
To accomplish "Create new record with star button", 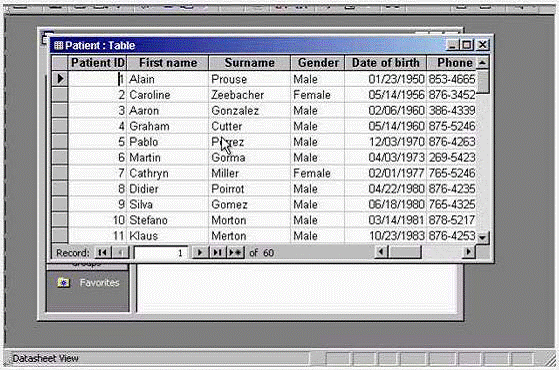I will pos(235,253).
